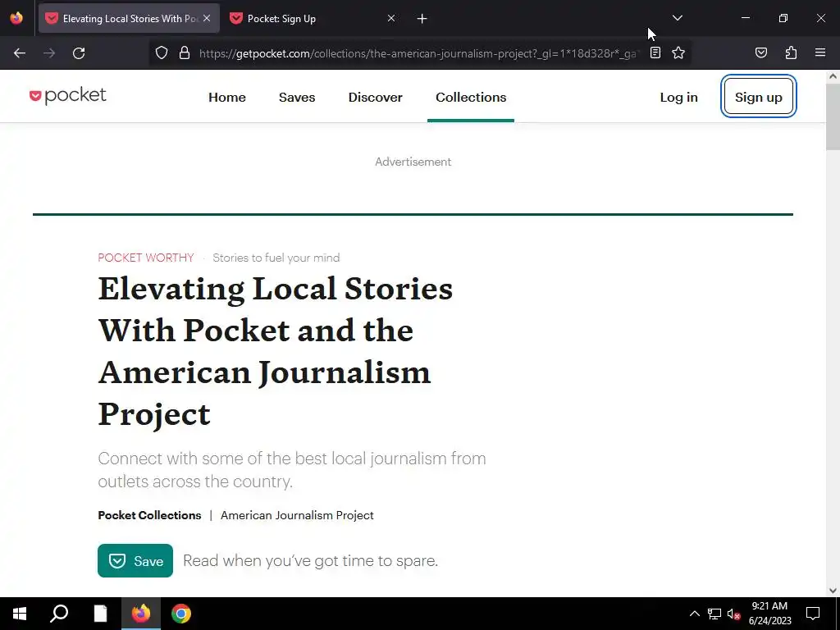Click the getpocket.com URL address field
Screen dimensions: 840x630
418,53
